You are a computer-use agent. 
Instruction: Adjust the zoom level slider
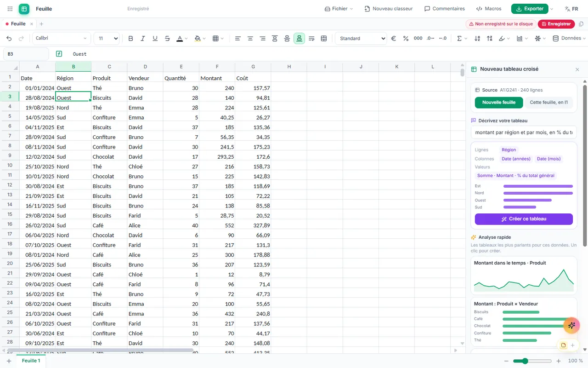[x=532, y=361]
